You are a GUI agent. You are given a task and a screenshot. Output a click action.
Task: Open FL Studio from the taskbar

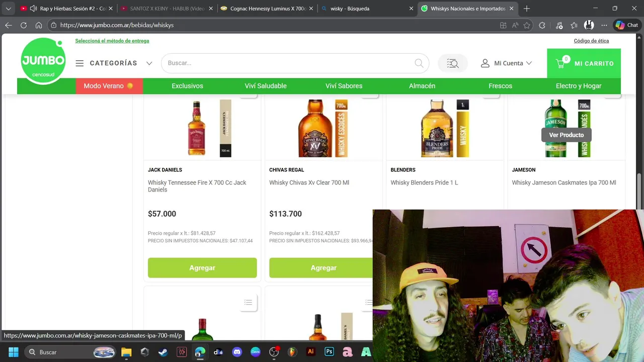coord(292,352)
